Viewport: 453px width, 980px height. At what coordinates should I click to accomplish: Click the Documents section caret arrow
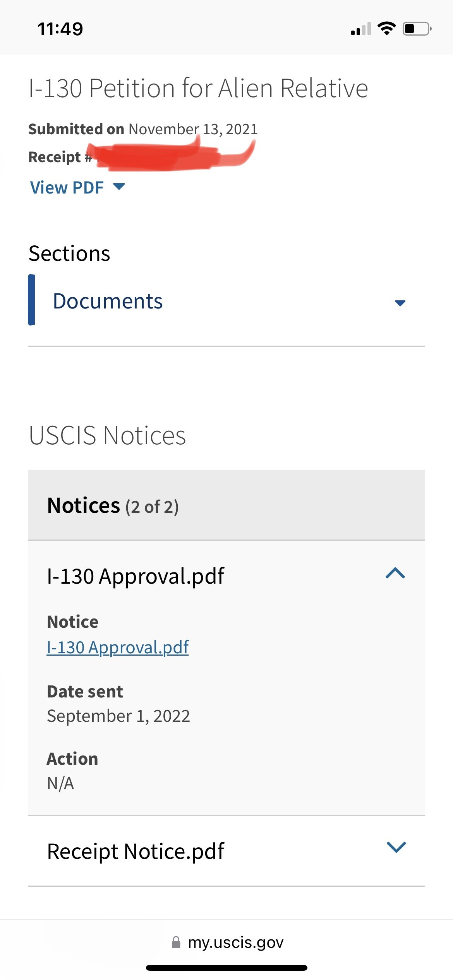(400, 303)
